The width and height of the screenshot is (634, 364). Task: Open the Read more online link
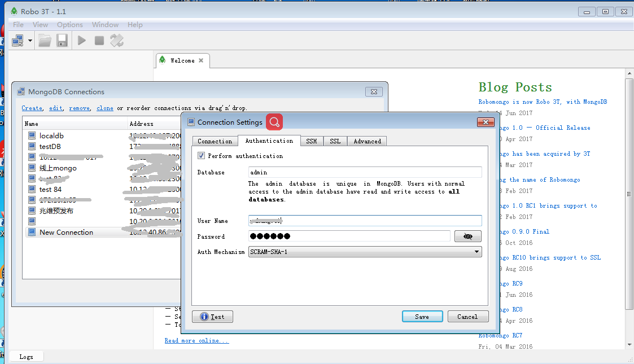coord(196,340)
